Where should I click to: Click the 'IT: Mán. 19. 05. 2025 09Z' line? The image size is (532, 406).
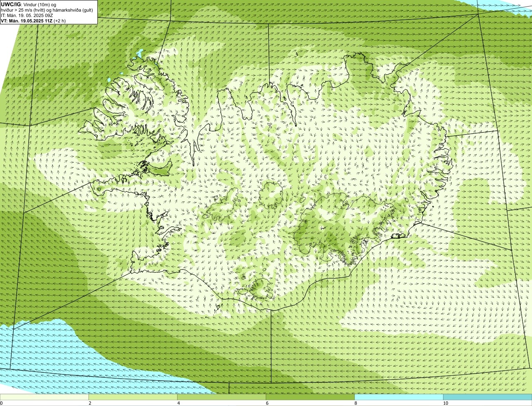[27, 15]
